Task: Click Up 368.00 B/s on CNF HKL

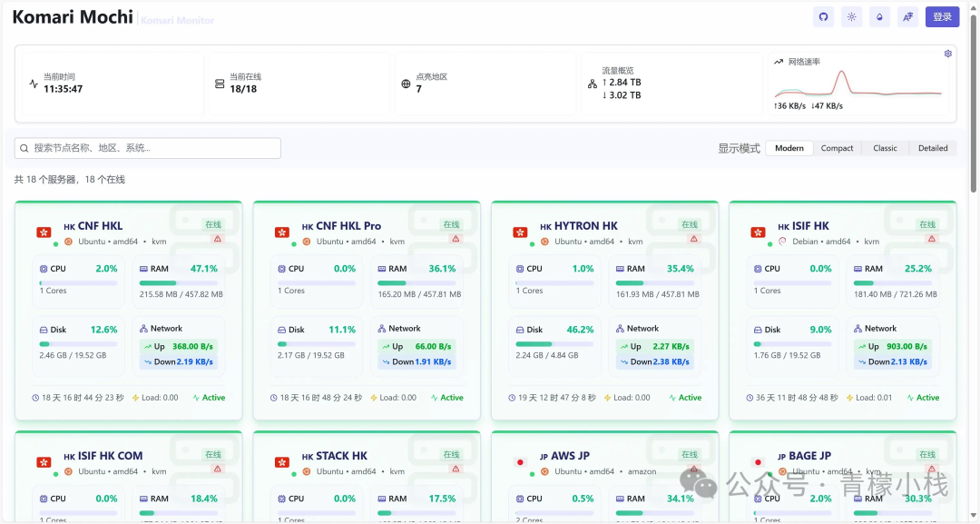Action: (x=178, y=346)
